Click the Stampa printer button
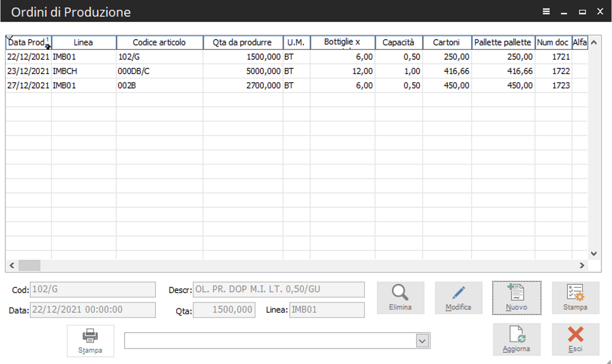This screenshot has height=364, width=612. (91, 341)
